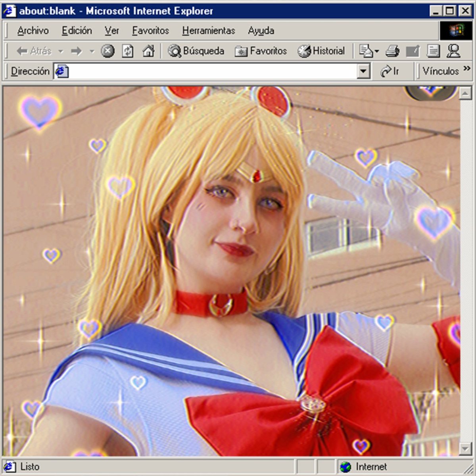Click the scrollbar down arrow
Image resolution: width=476 pixels, height=476 pixels.
[466, 449]
